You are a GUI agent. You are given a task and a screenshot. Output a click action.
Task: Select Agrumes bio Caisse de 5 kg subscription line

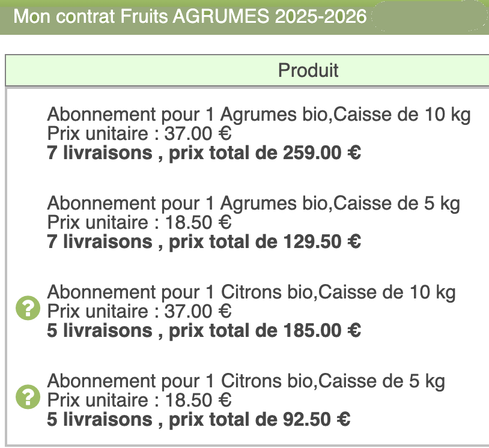pyautogui.click(x=254, y=203)
